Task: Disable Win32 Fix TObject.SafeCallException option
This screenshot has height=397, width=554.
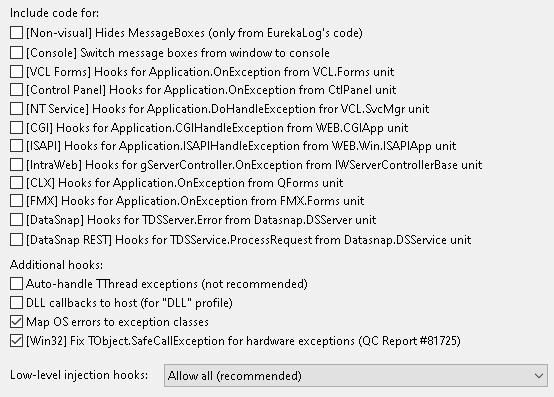Action: coord(16,341)
